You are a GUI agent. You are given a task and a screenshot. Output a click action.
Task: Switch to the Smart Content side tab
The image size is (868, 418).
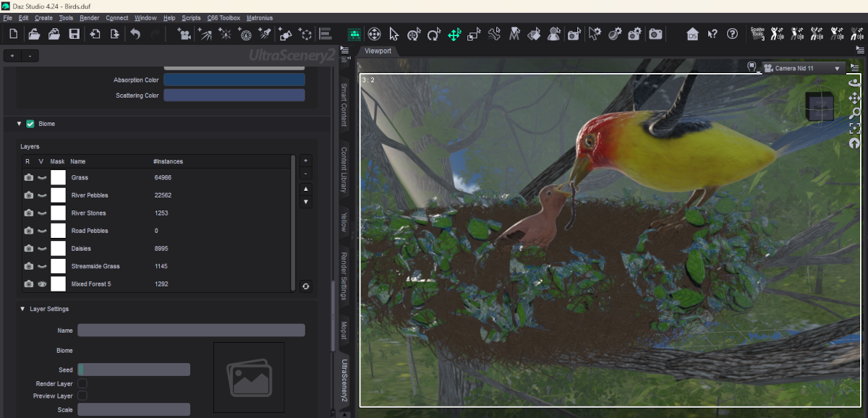344,103
